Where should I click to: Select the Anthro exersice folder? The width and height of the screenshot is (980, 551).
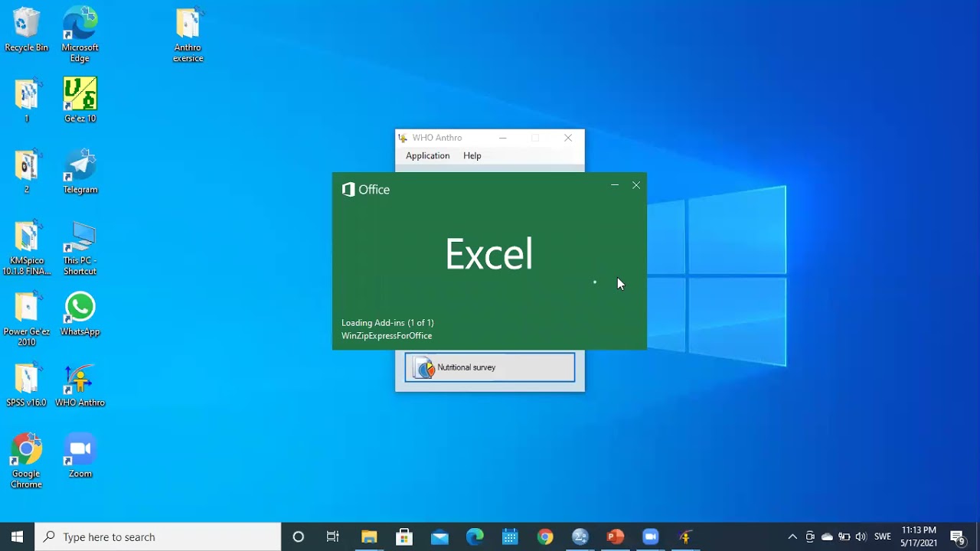(188, 35)
